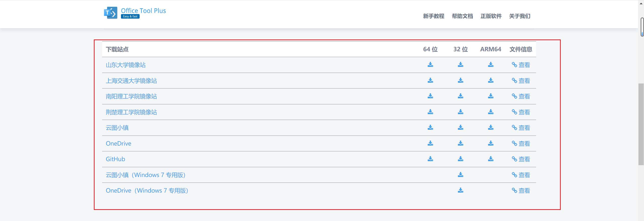The width and height of the screenshot is (644, 221).
Task: Open the OneDrive download site link
Action: 118,143
